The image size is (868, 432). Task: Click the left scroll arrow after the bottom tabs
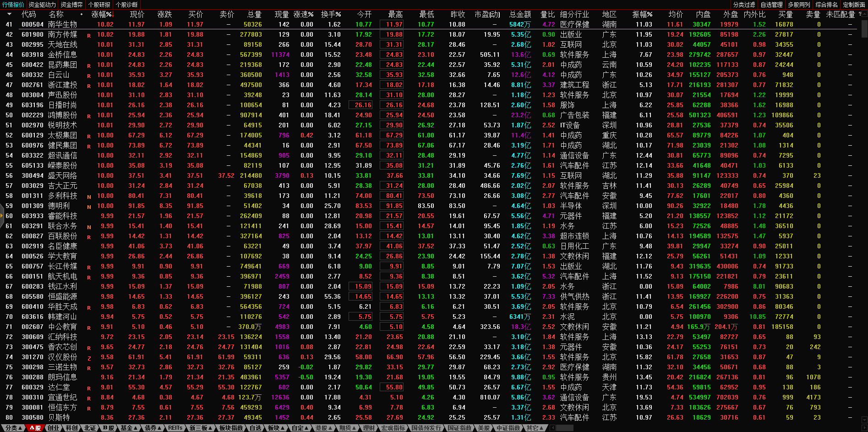tap(552, 428)
